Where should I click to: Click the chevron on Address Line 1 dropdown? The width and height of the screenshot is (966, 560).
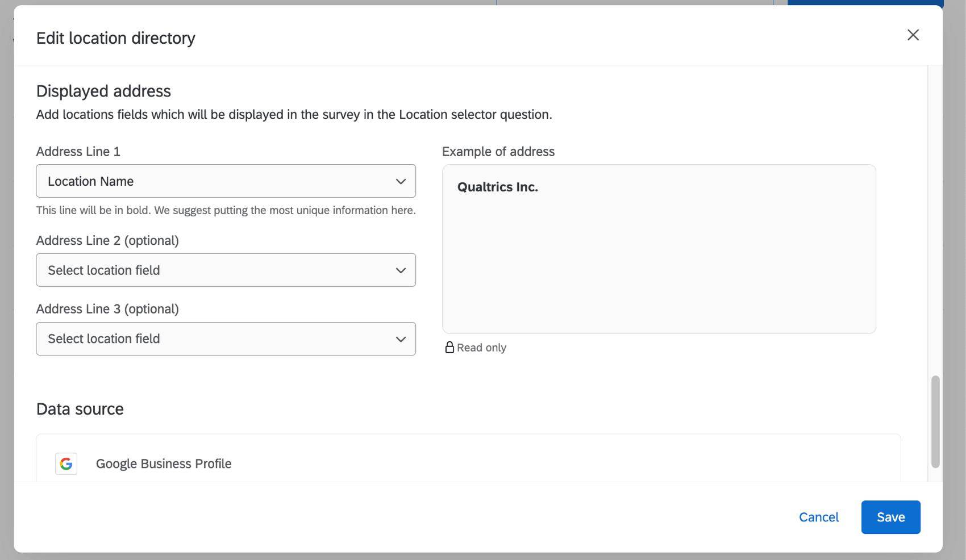click(401, 181)
